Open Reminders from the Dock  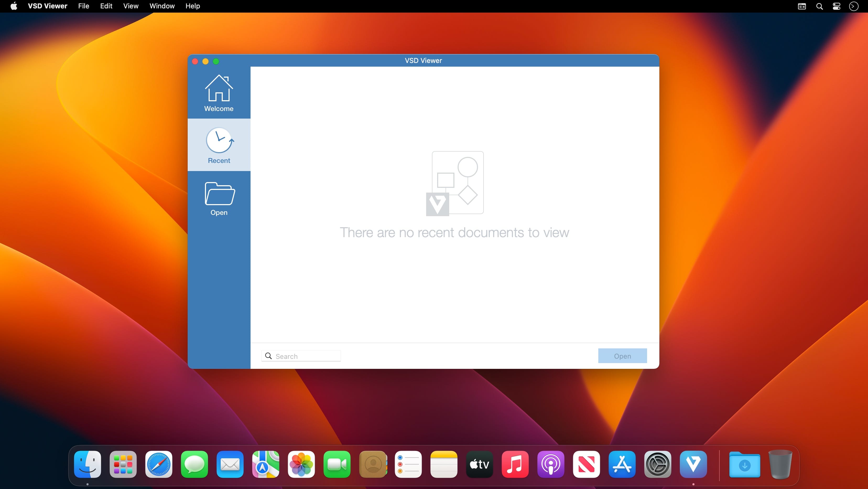[x=408, y=464]
